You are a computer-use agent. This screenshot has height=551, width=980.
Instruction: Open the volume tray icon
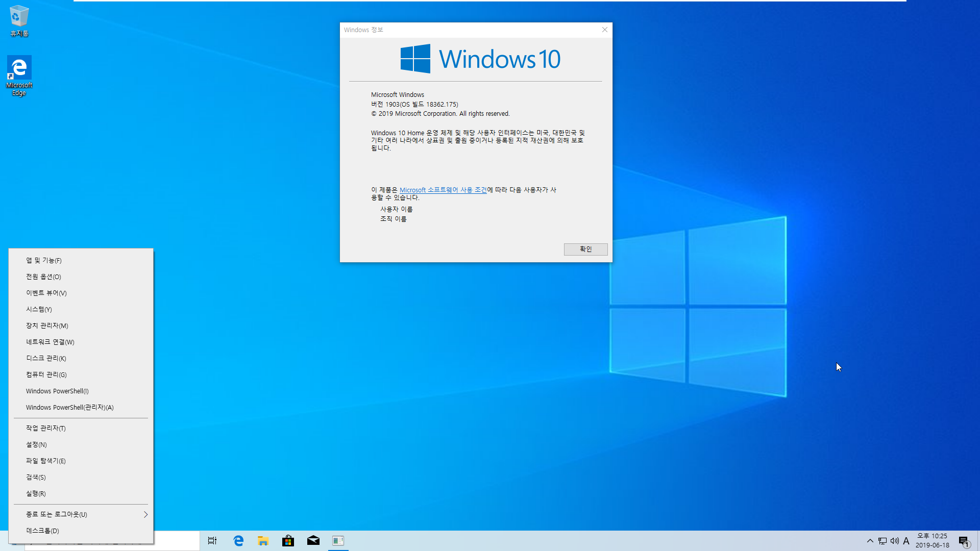click(x=895, y=541)
